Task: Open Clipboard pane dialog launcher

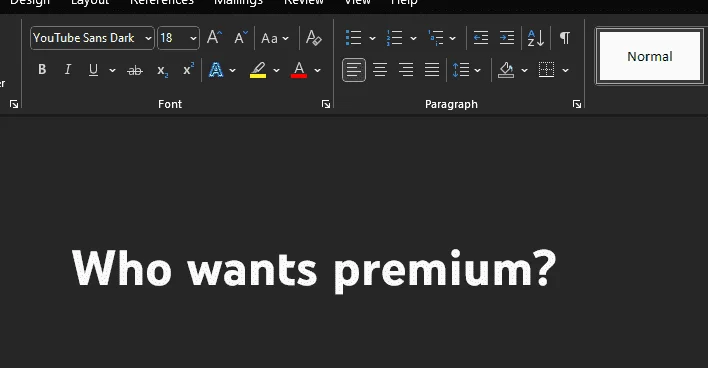Action: pyautogui.click(x=14, y=104)
